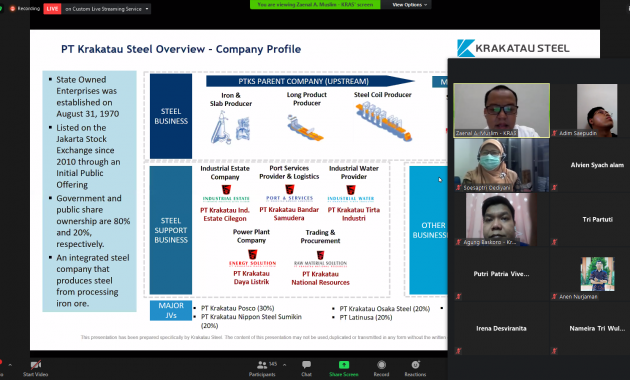Open the Chat bubble icon
630x380 pixels.
click(x=307, y=365)
